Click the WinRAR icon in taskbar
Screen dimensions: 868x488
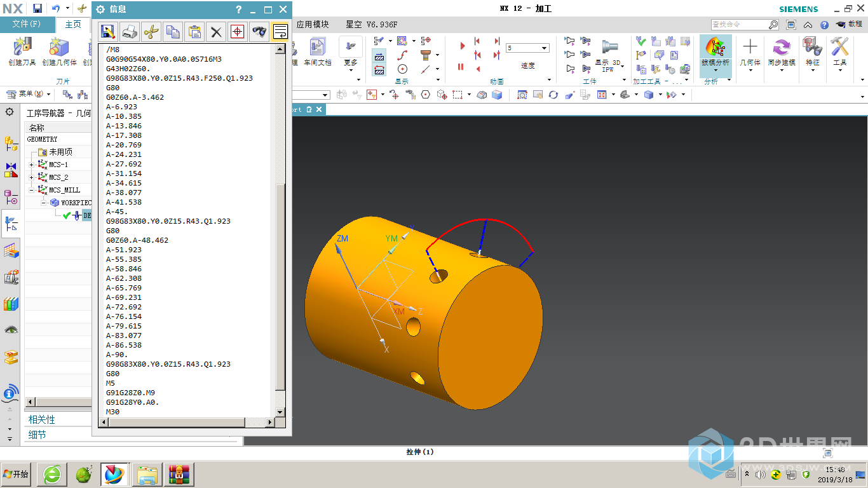pyautogui.click(x=179, y=474)
